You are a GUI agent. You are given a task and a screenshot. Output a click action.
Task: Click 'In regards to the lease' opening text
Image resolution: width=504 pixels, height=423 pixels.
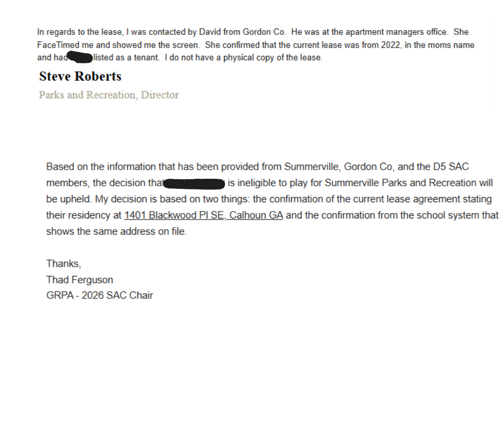(79, 32)
